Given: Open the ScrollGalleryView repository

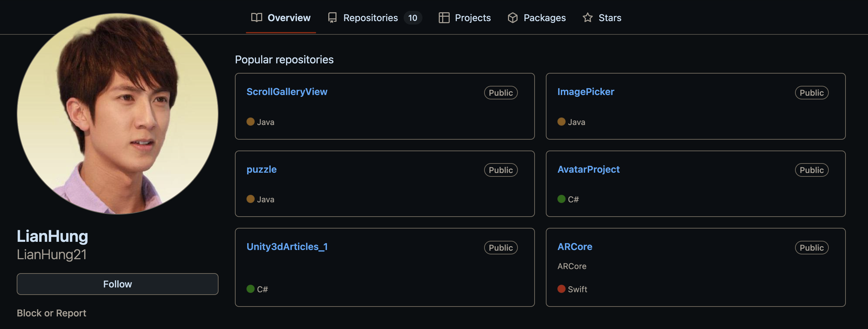Looking at the screenshot, I should tap(287, 92).
